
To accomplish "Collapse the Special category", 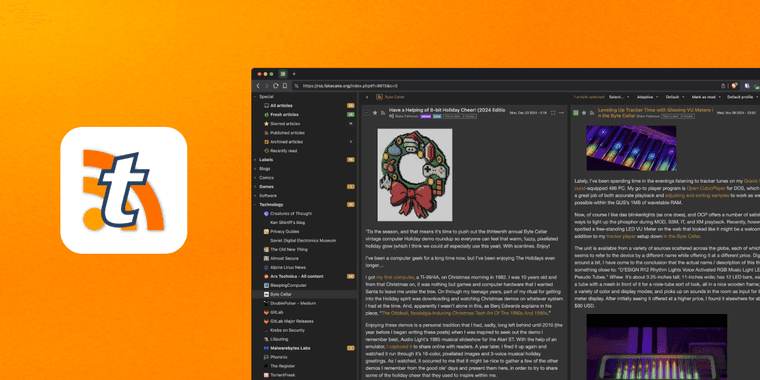I will point(255,96).
